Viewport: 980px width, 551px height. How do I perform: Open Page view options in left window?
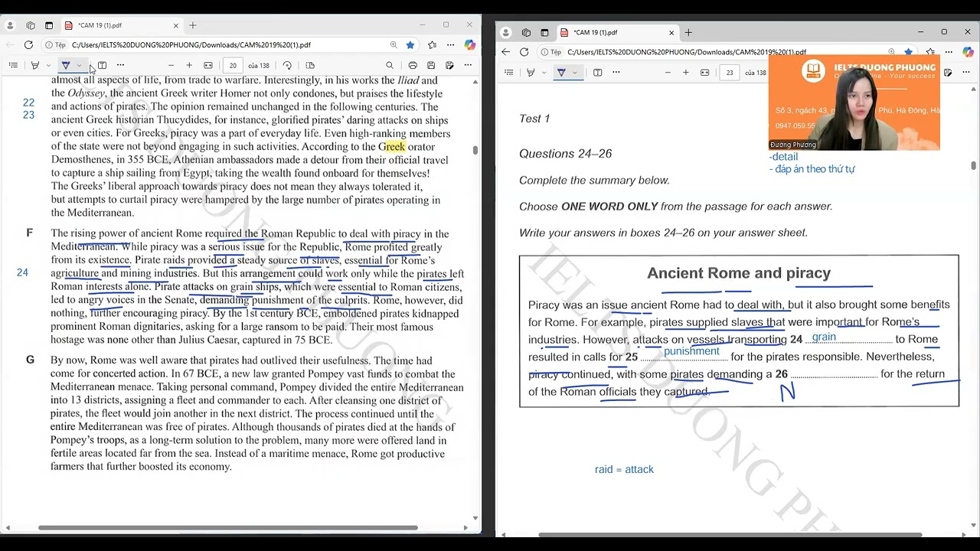click(310, 66)
